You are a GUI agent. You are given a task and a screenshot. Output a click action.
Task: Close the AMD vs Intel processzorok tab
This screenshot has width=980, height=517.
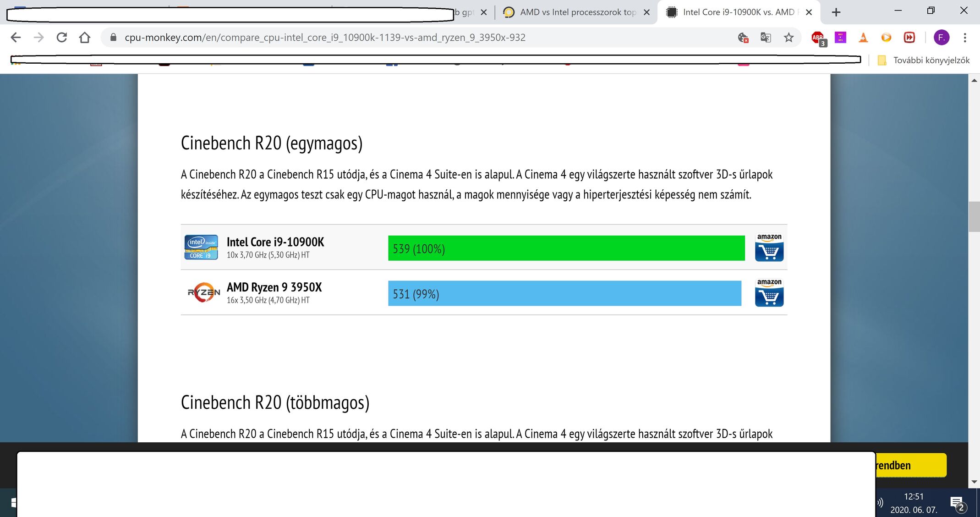click(646, 12)
